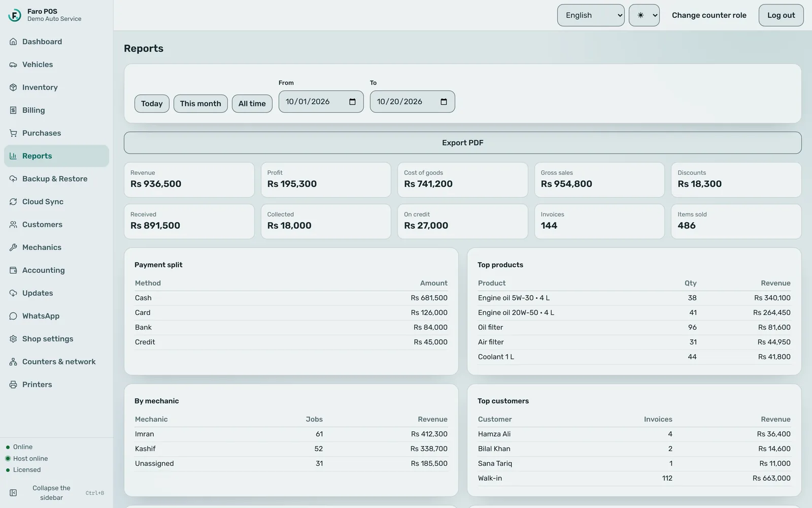
Task: Click the Billing receipt icon
Action: click(13, 110)
